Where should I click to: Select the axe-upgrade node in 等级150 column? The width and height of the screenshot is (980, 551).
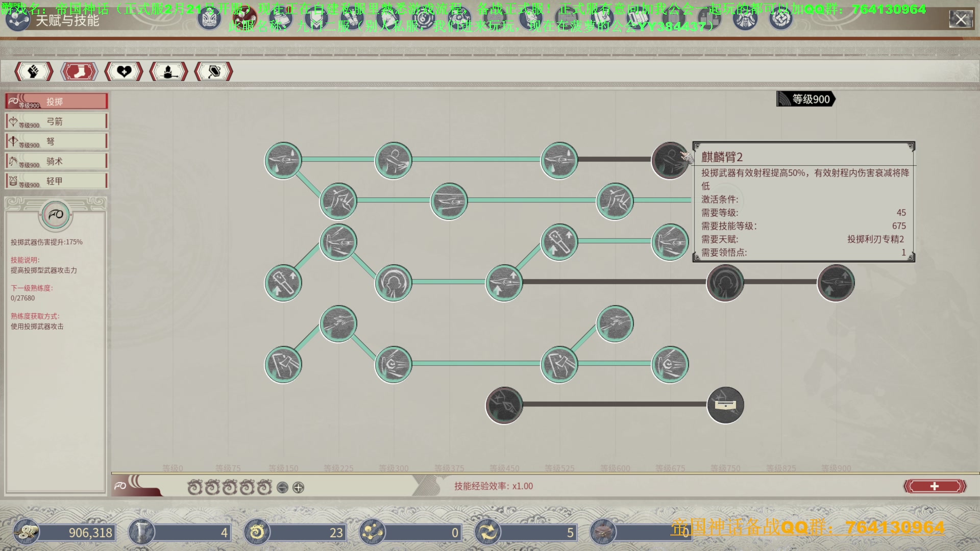(283, 283)
